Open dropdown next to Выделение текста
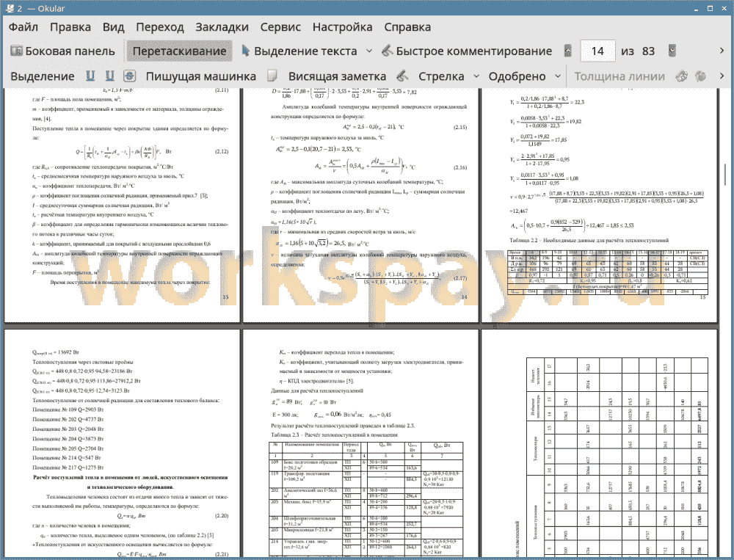The height and width of the screenshot is (560, 734). coord(369,51)
